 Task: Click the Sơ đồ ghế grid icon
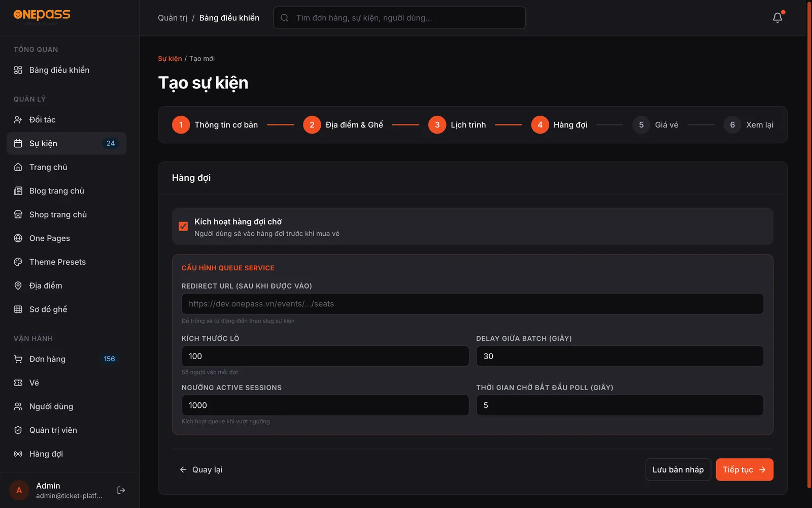18,309
